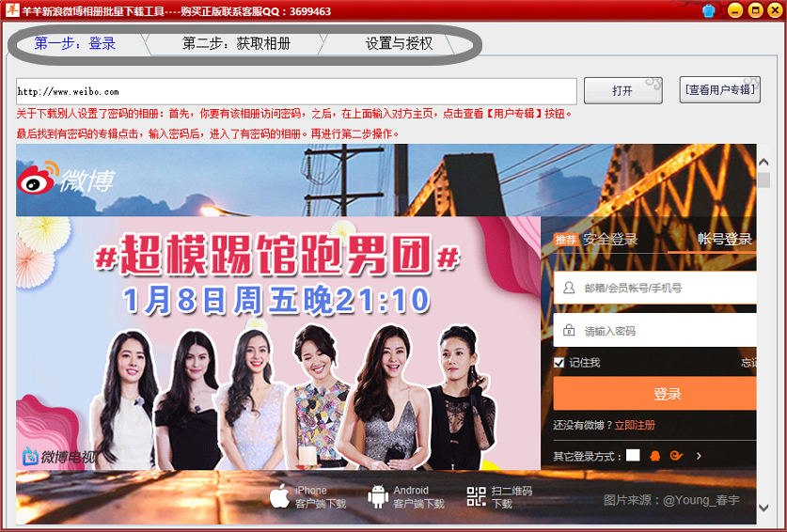The image size is (787, 532).
Task: Click the Weibo TV (微博电视) logo
Action: [x=58, y=458]
